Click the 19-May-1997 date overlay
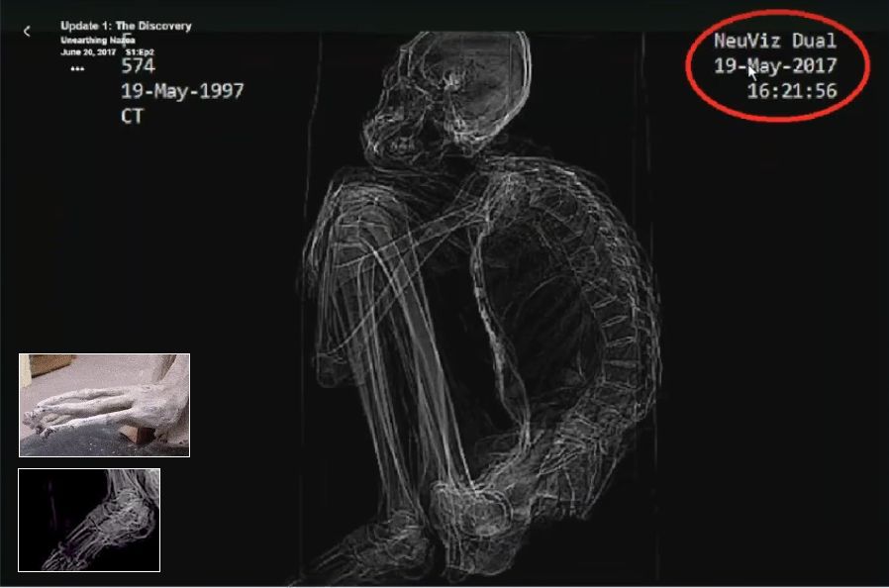 (x=182, y=91)
